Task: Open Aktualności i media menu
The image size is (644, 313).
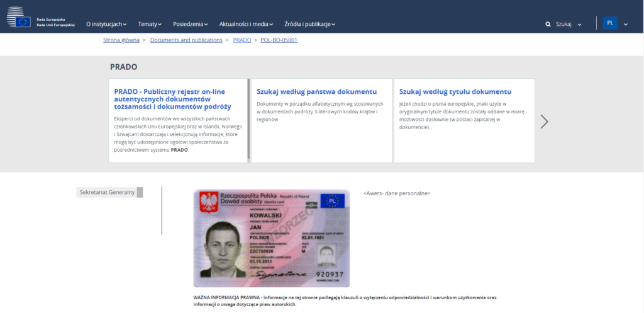Action: pyautogui.click(x=245, y=24)
